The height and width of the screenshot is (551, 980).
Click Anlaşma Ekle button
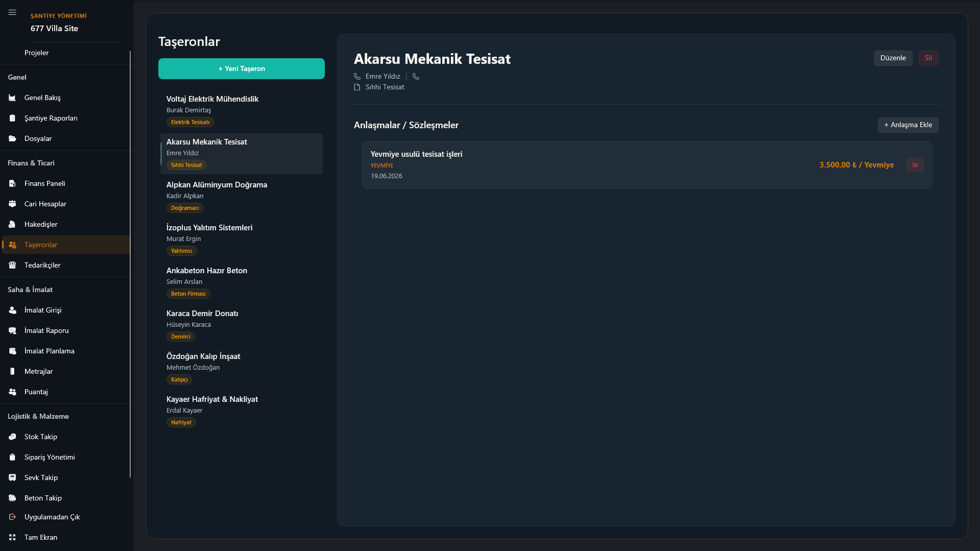[x=907, y=125]
